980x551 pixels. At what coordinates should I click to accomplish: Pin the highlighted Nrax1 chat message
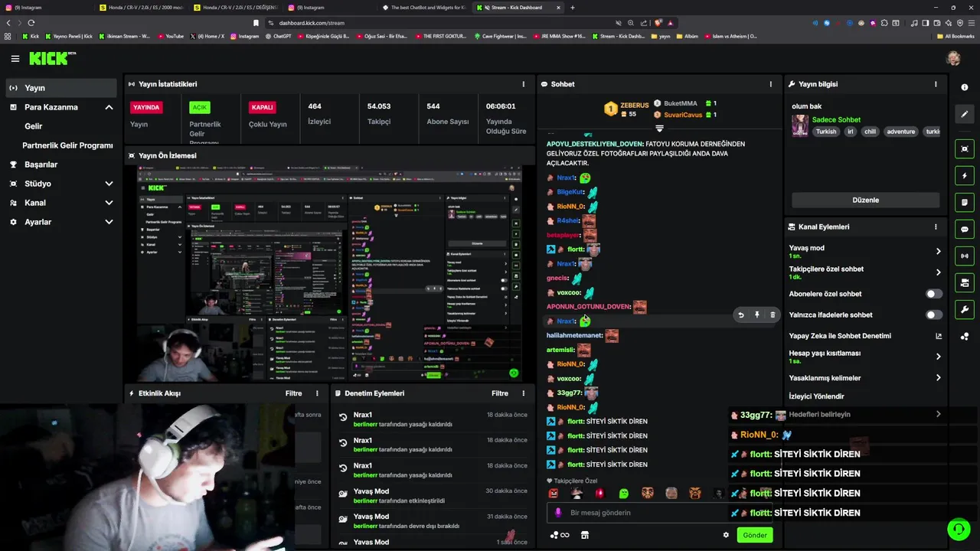point(756,315)
